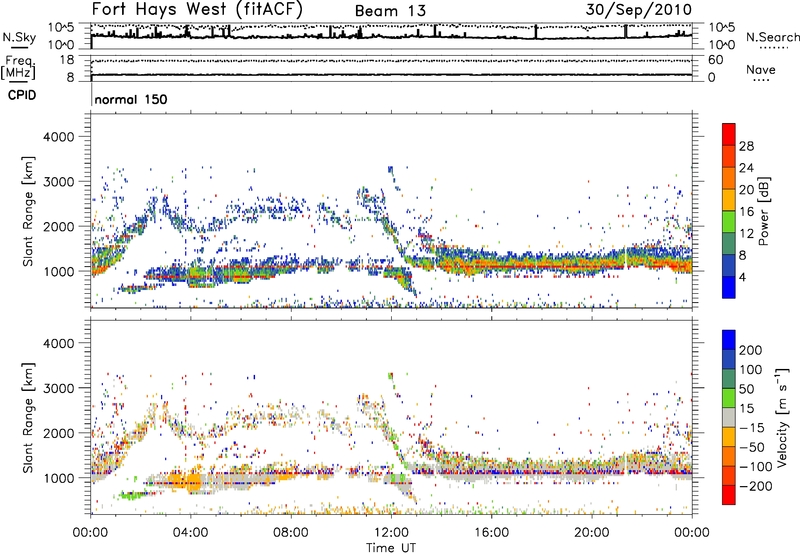Click the 'N.Search' legend label
The image size is (800, 554).
tap(772, 37)
